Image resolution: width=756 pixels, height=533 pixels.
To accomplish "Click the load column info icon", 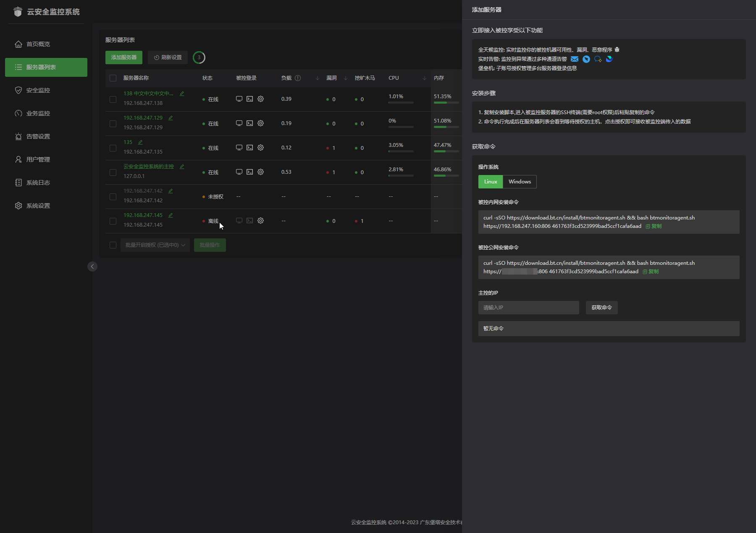I will point(298,78).
